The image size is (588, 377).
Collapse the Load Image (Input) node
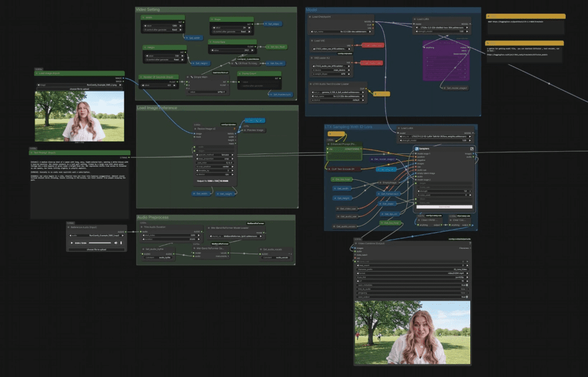point(37,74)
